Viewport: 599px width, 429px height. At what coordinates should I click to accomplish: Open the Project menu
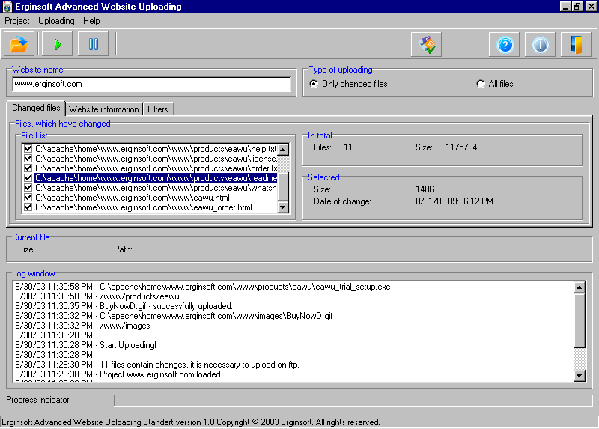click(x=17, y=21)
